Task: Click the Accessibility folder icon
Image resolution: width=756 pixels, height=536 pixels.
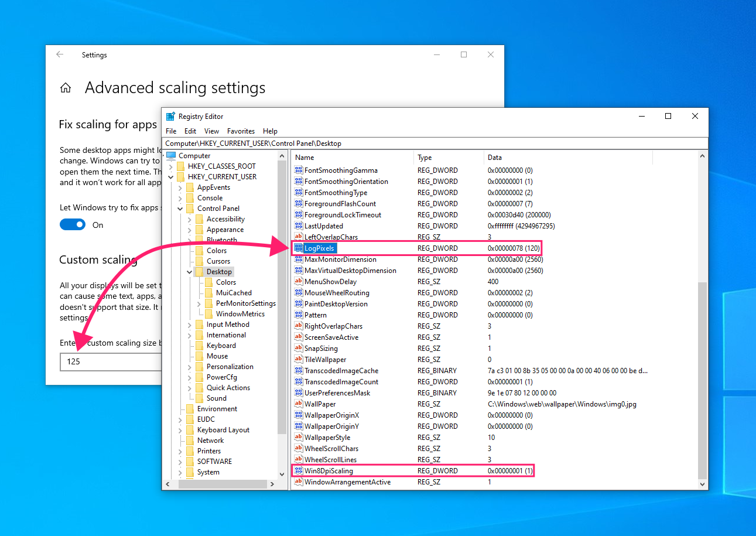Action: [x=199, y=219]
